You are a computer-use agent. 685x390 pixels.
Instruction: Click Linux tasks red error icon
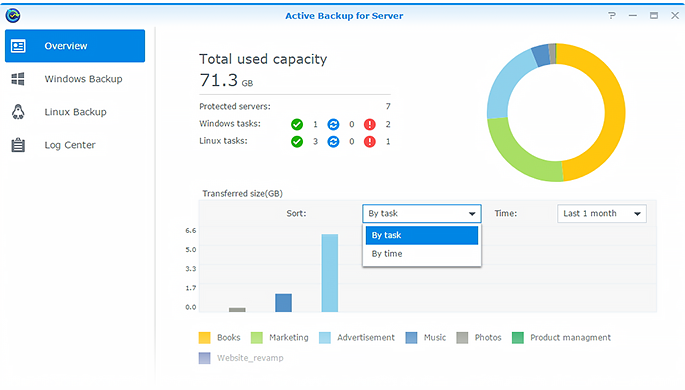[x=370, y=142]
